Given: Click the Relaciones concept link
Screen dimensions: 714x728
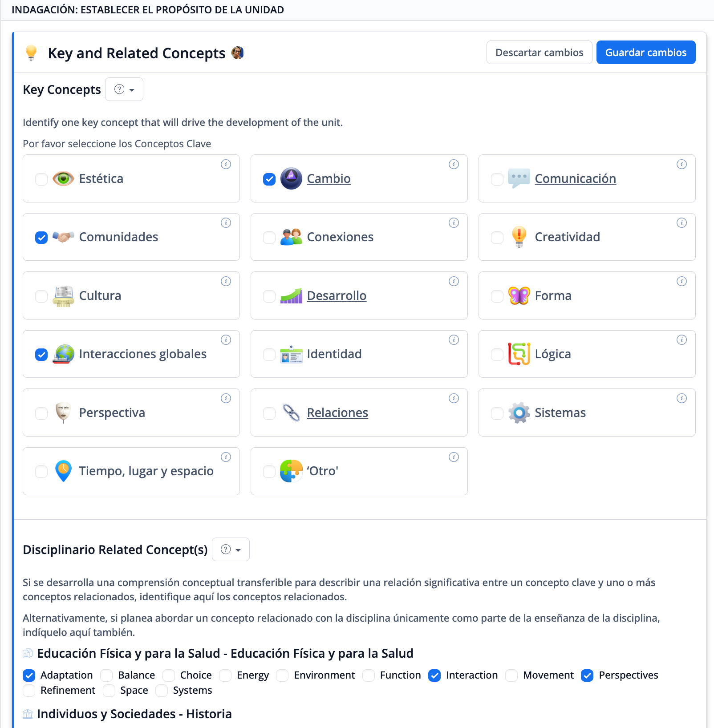Looking at the screenshot, I should (337, 413).
